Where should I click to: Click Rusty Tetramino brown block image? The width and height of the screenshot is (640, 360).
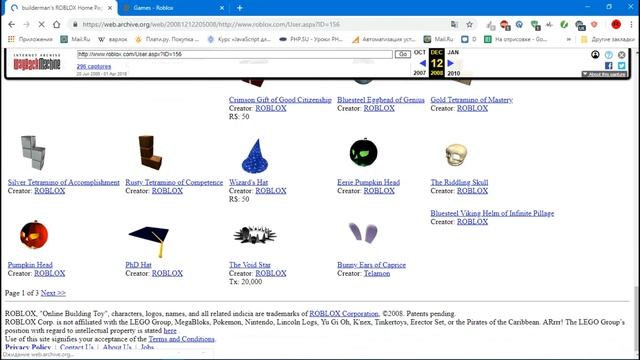pyautogui.click(x=150, y=152)
